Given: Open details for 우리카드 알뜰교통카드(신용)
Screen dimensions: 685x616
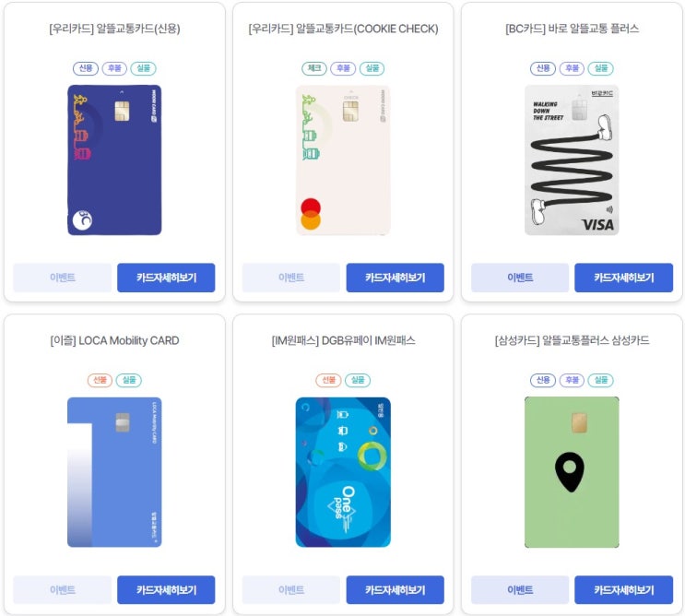Looking at the screenshot, I should tap(166, 278).
